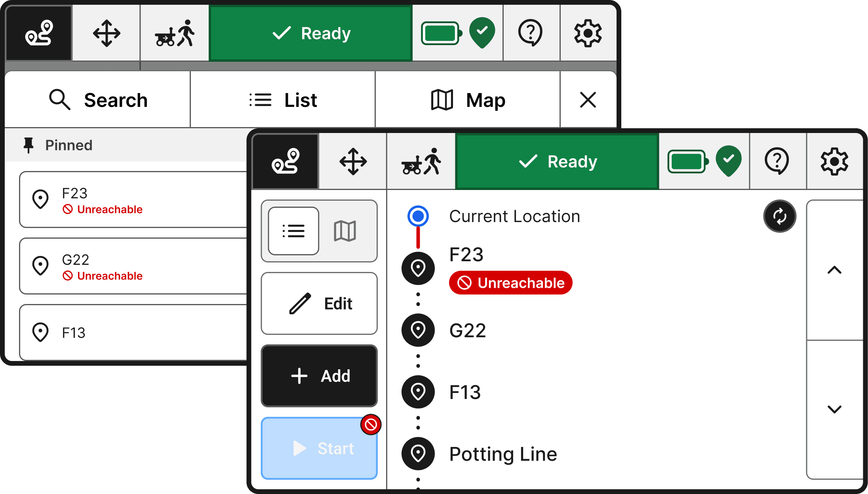Open settings gear in front panel
The width and height of the screenshot is (868, 494).
834,161
